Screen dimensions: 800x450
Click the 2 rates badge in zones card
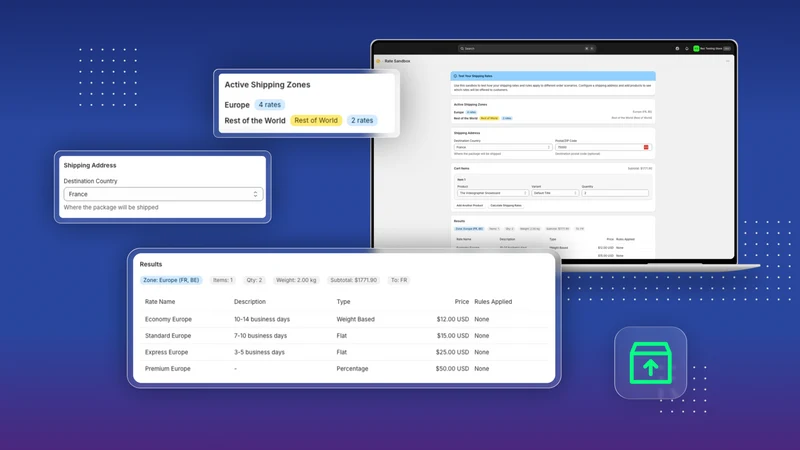click(362, 120)
